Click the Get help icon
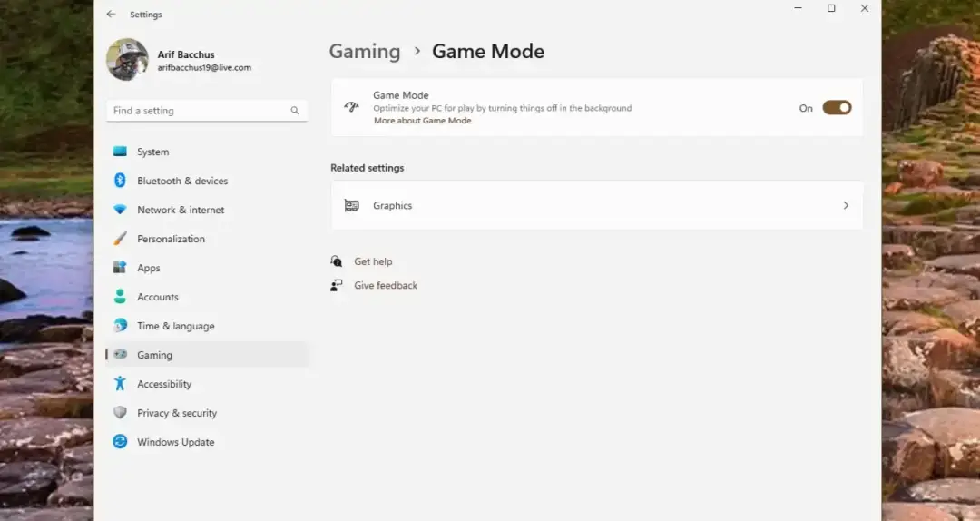The width and height of the screenshot is (980, 521). [337, 260]
